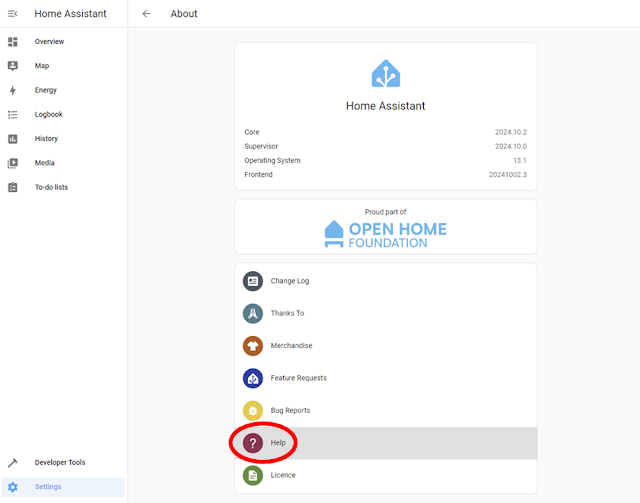The height and width of the screenshot is (503, 640).
Task: Click the Thanks To hands icon
Action: pos(253,313)
